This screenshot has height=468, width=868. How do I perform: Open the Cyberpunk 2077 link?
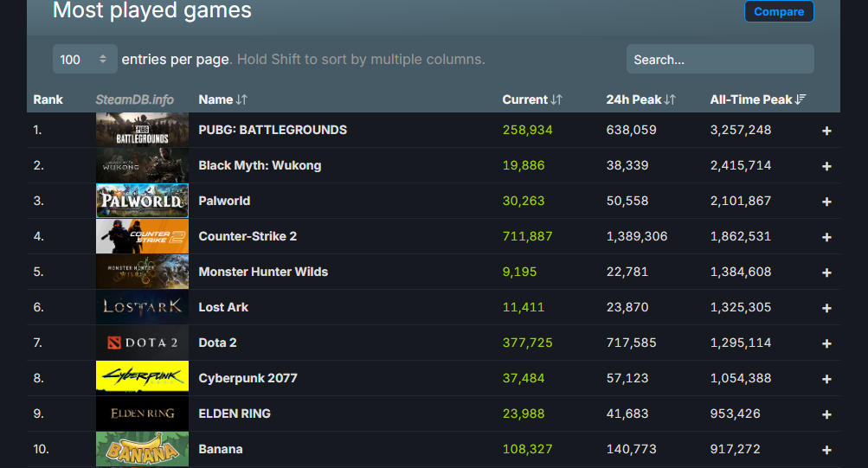248,378
